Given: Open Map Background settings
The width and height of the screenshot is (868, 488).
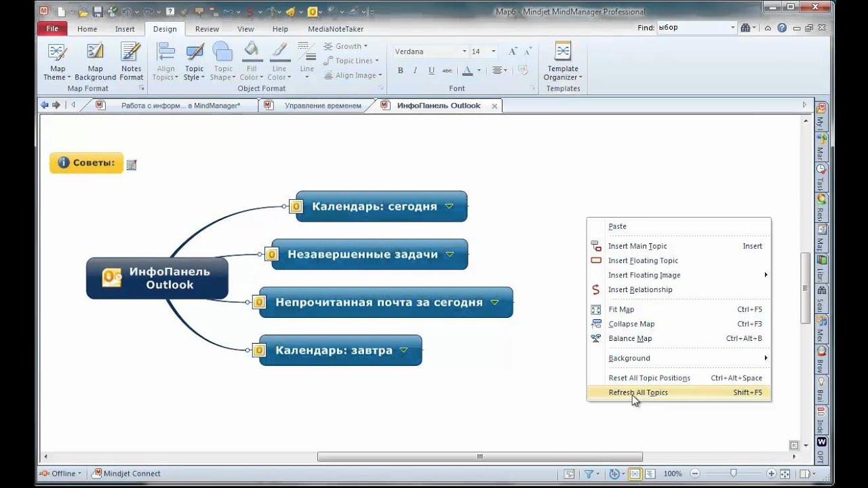Looking at the screenshot, I should coord(95,62).
